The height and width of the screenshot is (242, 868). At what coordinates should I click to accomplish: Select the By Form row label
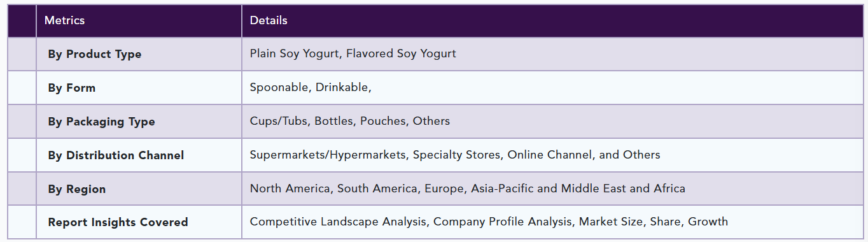72,88
